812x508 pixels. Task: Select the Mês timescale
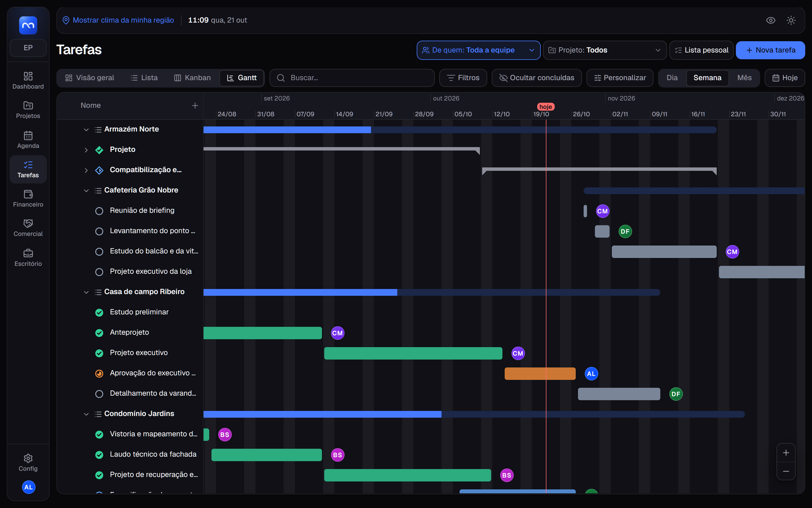coord(744,78)
